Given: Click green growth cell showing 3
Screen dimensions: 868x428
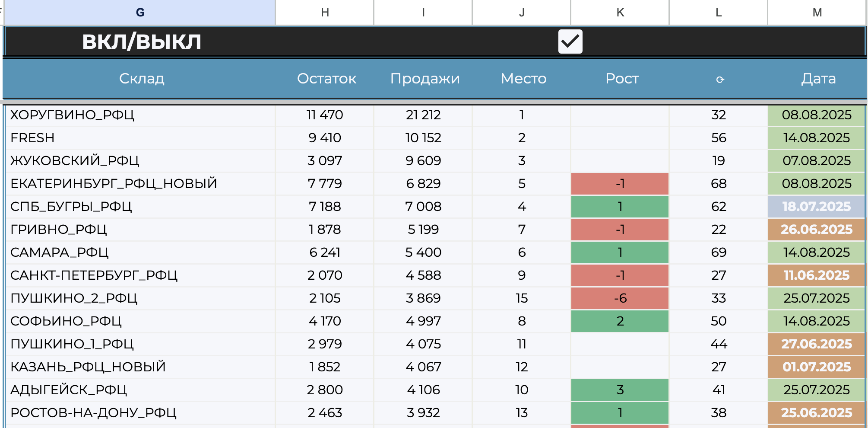Looking at the screenshot, I should (620, 390).
